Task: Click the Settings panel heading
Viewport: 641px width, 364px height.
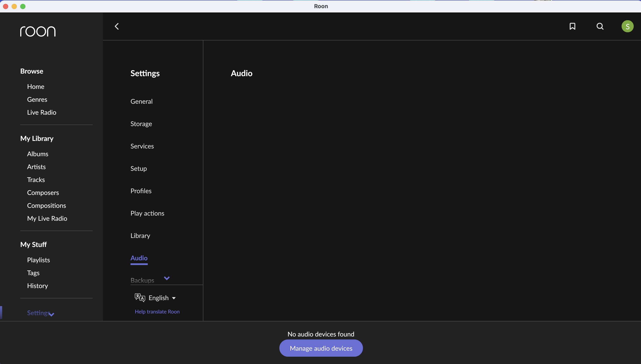Action: 145,73
